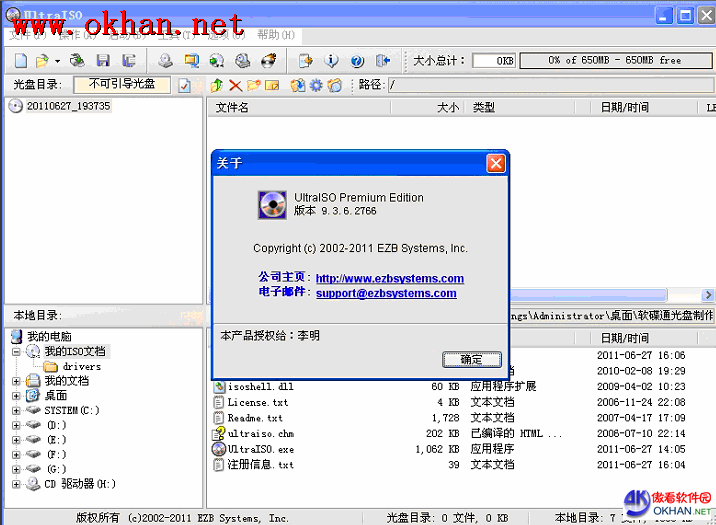The height and width of the screenshot is (525, 716).
Task: Click the Add files toolbar icon
Action: click(305, 61)
